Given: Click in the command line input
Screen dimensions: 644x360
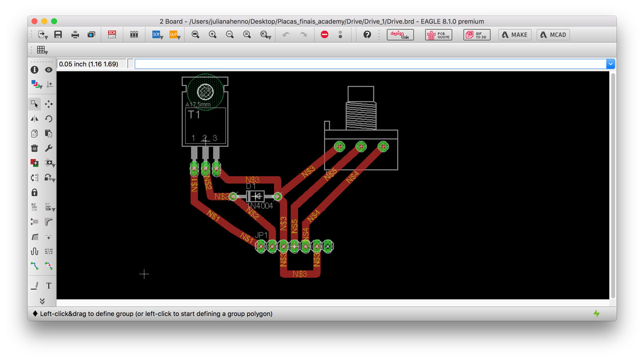Looking at the screenshot, I should click(x=371, y=64).
